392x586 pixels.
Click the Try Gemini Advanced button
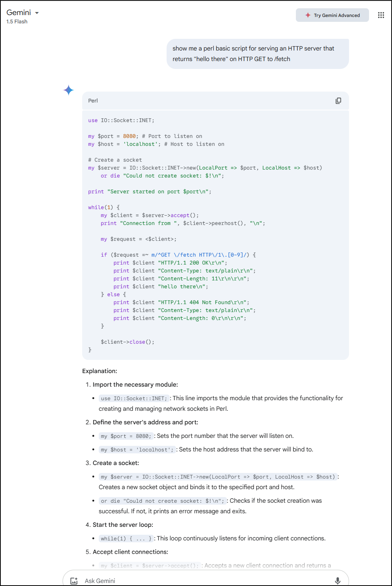(x=332, y=15)
